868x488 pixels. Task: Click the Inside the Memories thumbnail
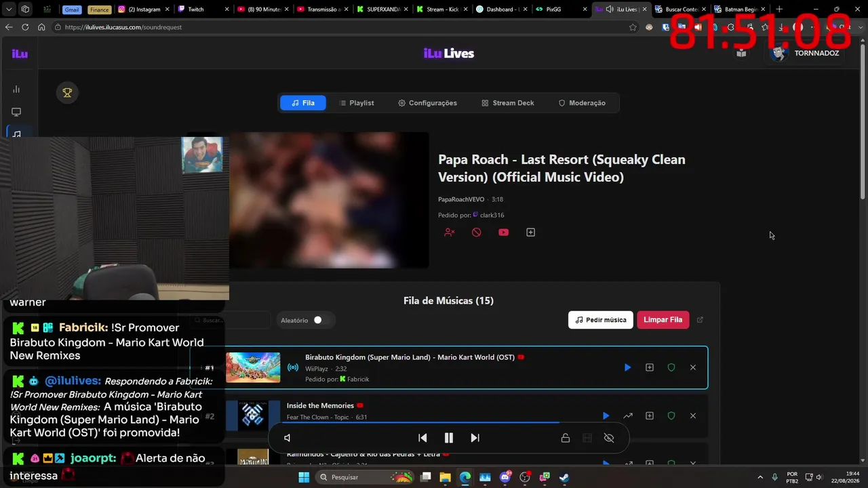click(x=253, y=415)
